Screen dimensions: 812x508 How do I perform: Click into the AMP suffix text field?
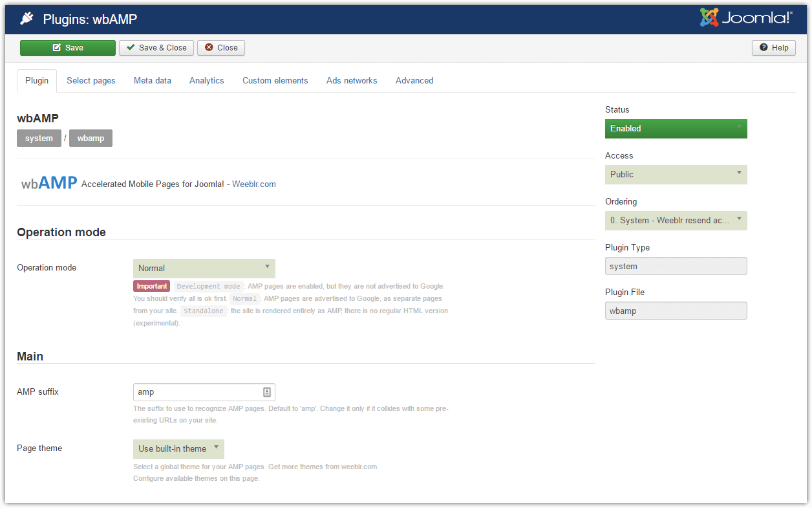pyautogui.click(x=204, y=392)
